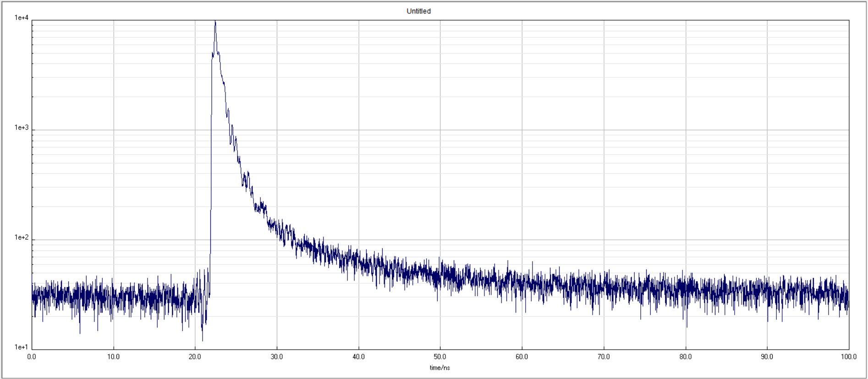Screen dimensions: 868x379
Task: Click the plot title "Untitled"
Action: [418, 11]
